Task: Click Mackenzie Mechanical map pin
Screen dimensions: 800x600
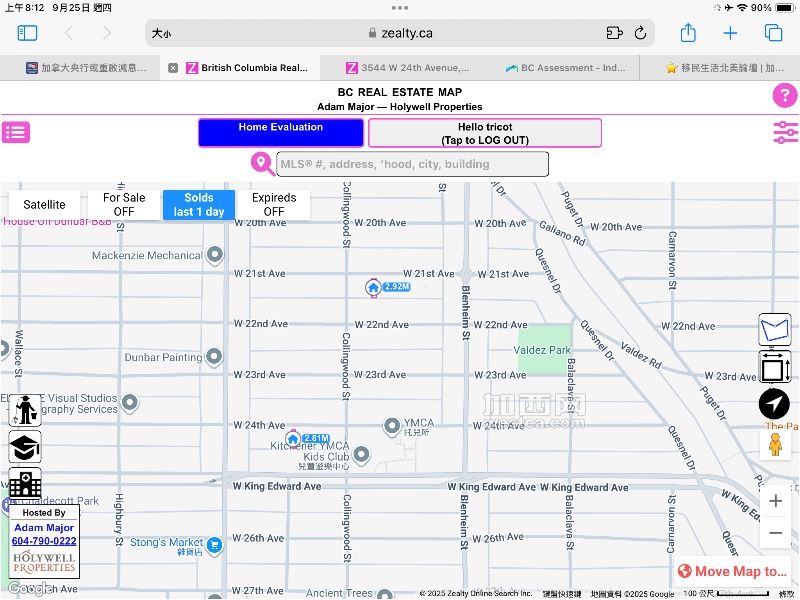Action: pyautogui.click(x=215, y=255)
